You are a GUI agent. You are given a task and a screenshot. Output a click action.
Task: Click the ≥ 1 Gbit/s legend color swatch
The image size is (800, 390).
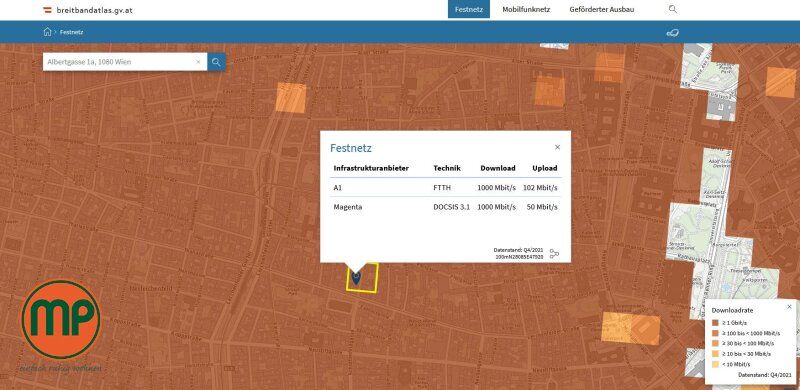pos(715,323)
